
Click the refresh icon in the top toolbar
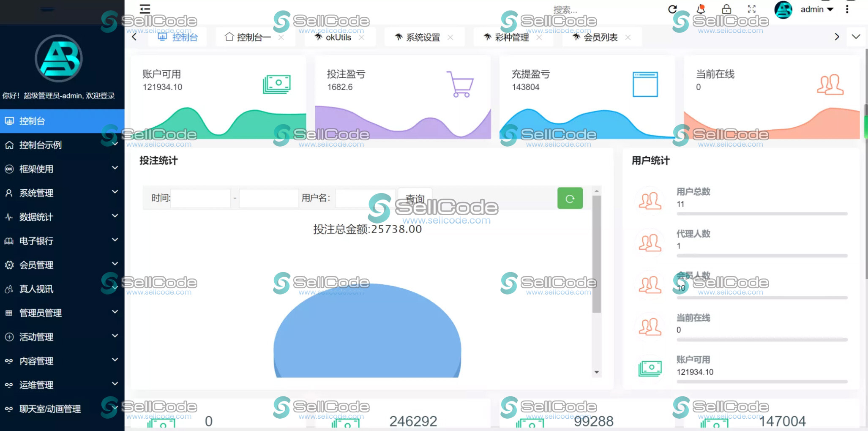pyautogui.click(x=673, y=9)
